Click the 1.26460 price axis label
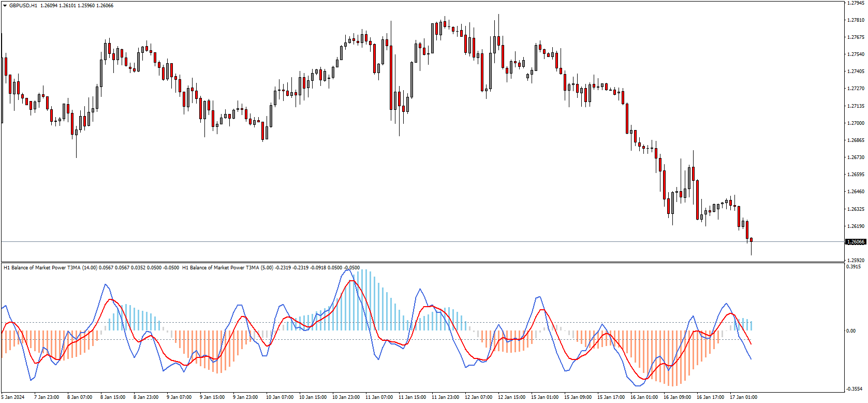The image size is (868, 403). [x=856, y=192]
